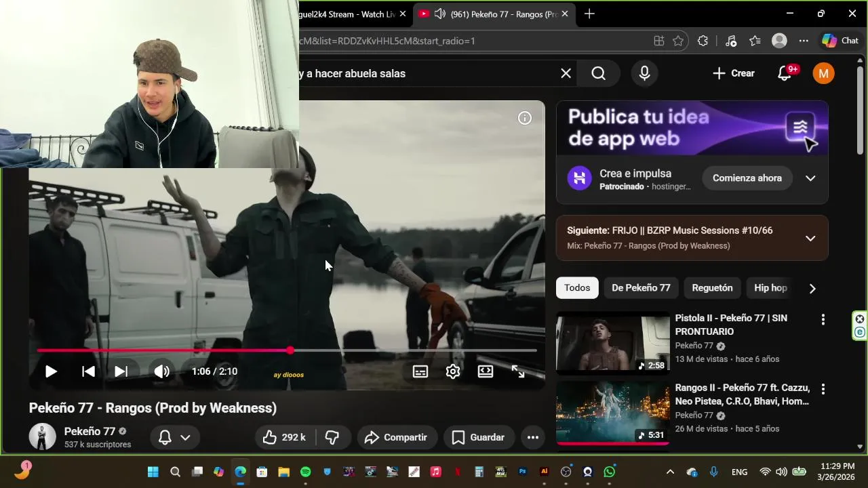Viewport: 868px width, 488px height.
Task: Select the Hip hop filter chip
Action: 770,288
